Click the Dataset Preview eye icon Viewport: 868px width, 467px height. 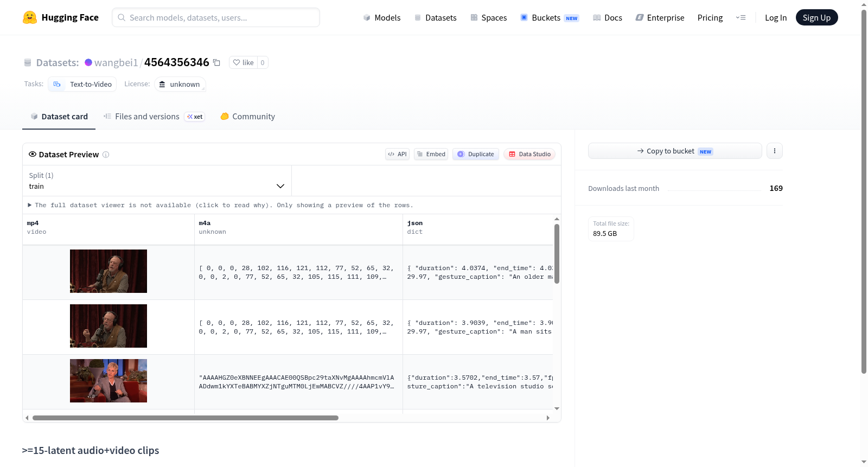33,154
